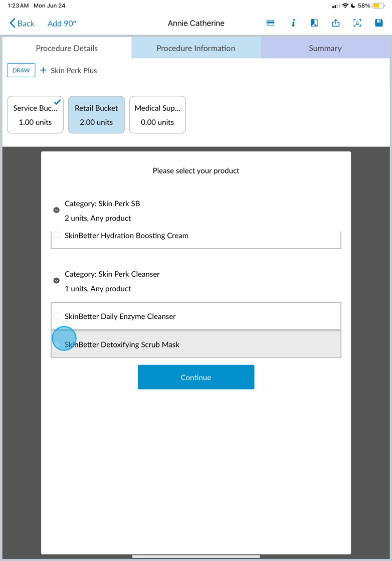Select SkinBetter Daily Enzyme Cleanser radio
The image size is (392, 561).
57,316
